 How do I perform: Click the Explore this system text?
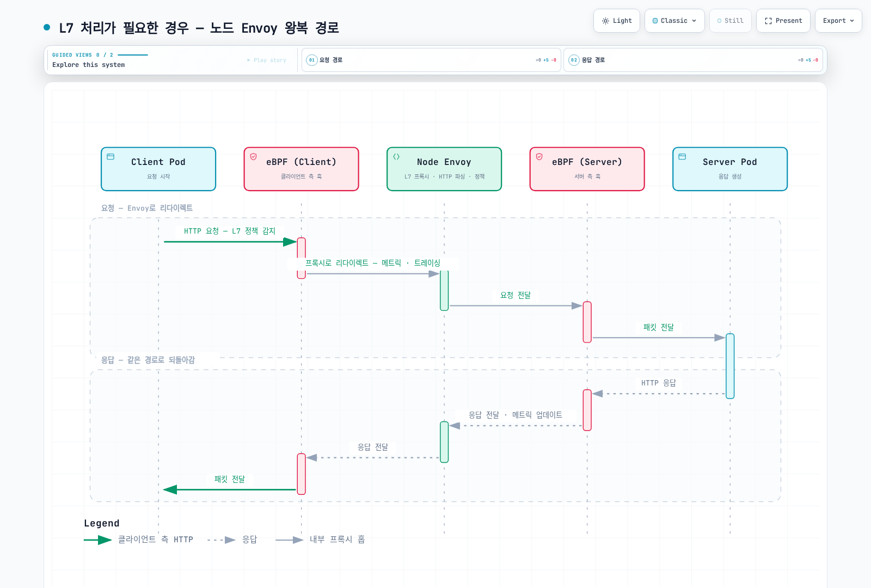click(x=89, y=65)
